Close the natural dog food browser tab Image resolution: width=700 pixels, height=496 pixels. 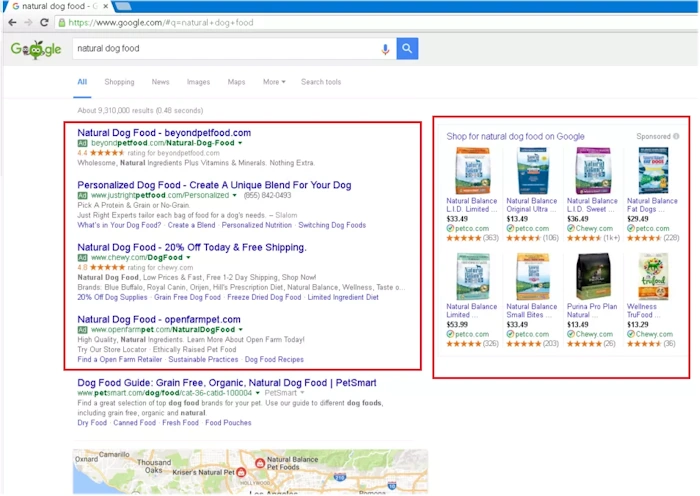(x=105, y=6)
